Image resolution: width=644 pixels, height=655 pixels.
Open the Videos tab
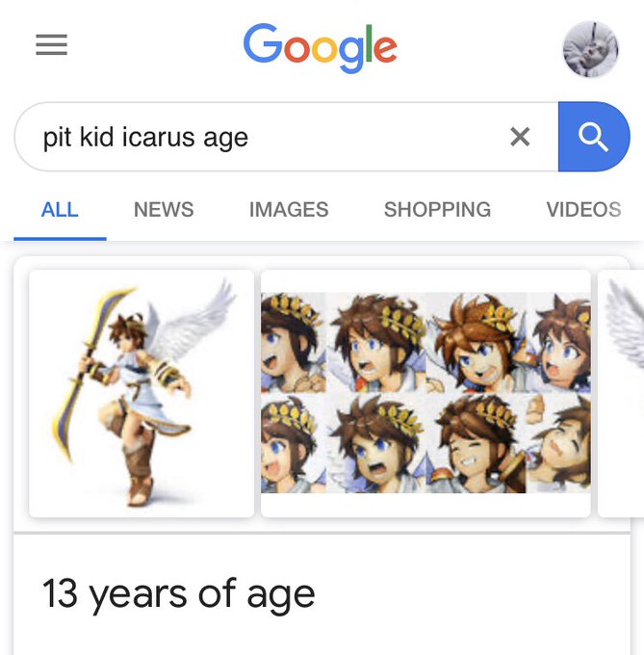coord(584,209)
